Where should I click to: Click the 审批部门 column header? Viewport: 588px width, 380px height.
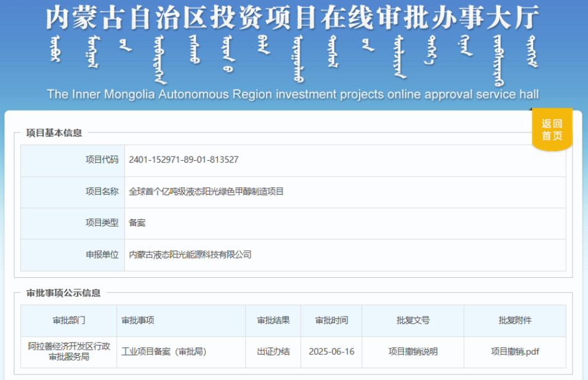pos(69,320)
